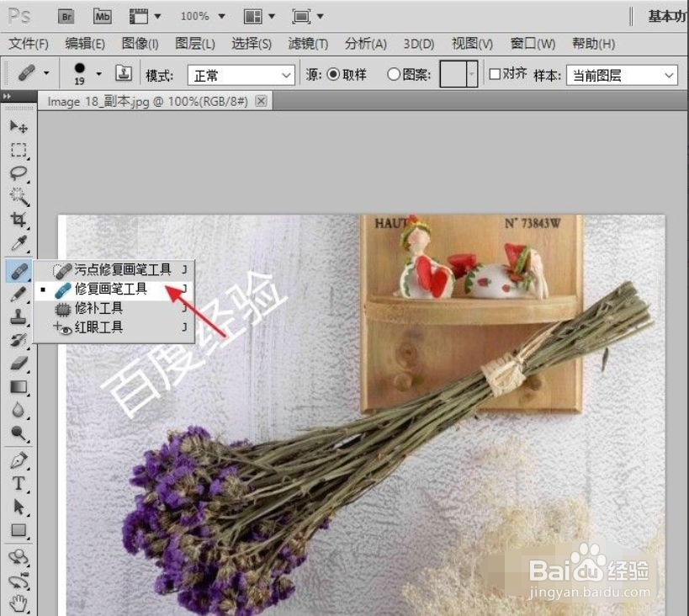Click the brush size 19 preset picker
Screen dimensions: 689x616
click(83, 74)
